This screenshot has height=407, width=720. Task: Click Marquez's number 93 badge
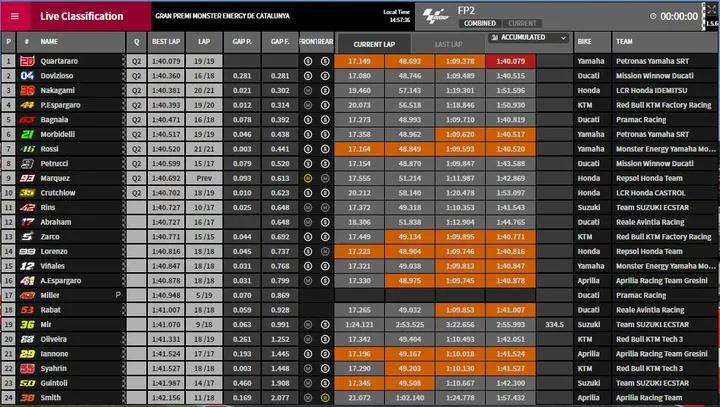[x=27, y=178]
